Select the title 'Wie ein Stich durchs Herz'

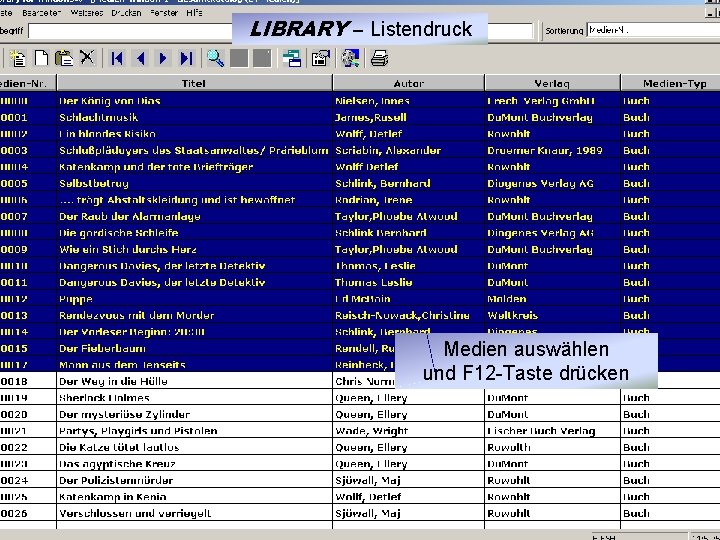tap(128, 249)
